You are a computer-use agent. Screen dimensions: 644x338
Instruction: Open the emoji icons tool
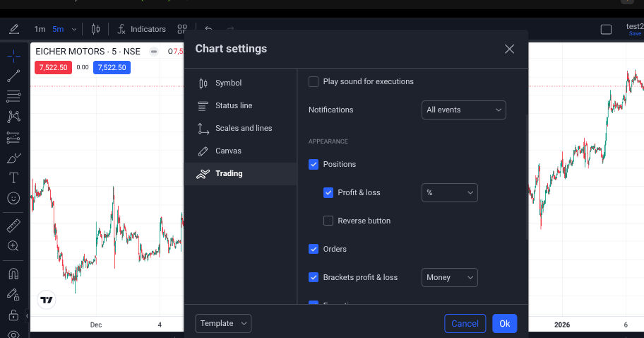pyautogui.click(x=13, y=199)
